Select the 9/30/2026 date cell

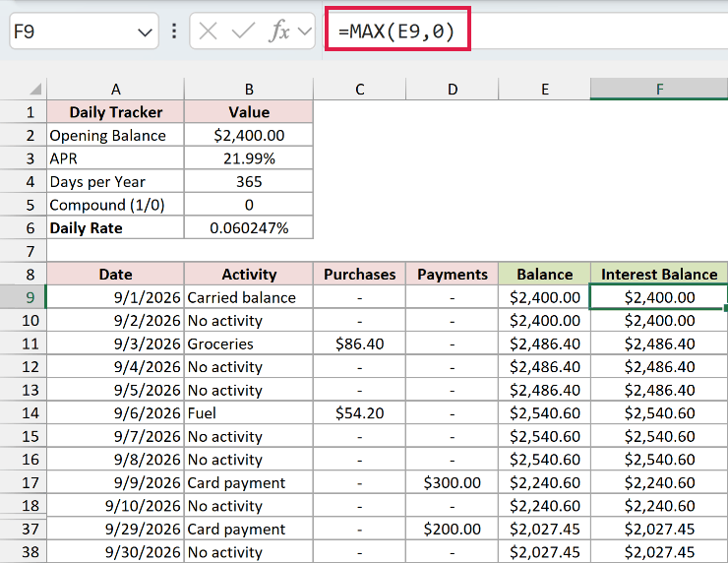(x=116, y=552)
